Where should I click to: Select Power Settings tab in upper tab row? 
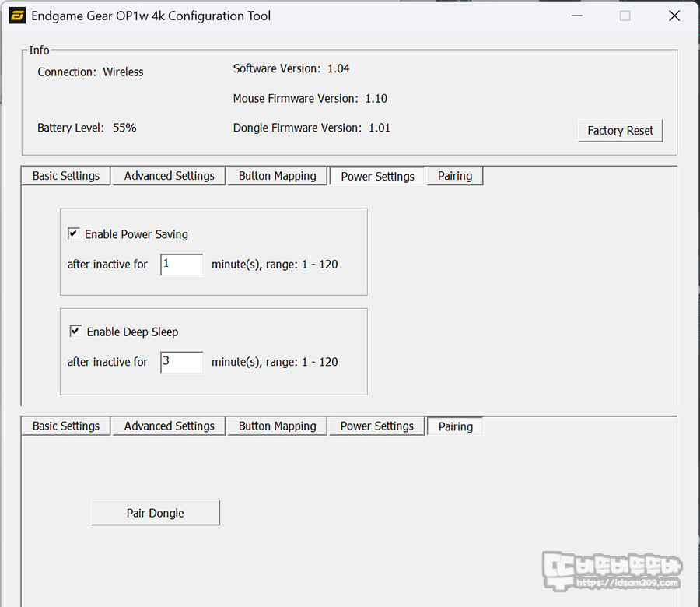click(x=377, y=177)
